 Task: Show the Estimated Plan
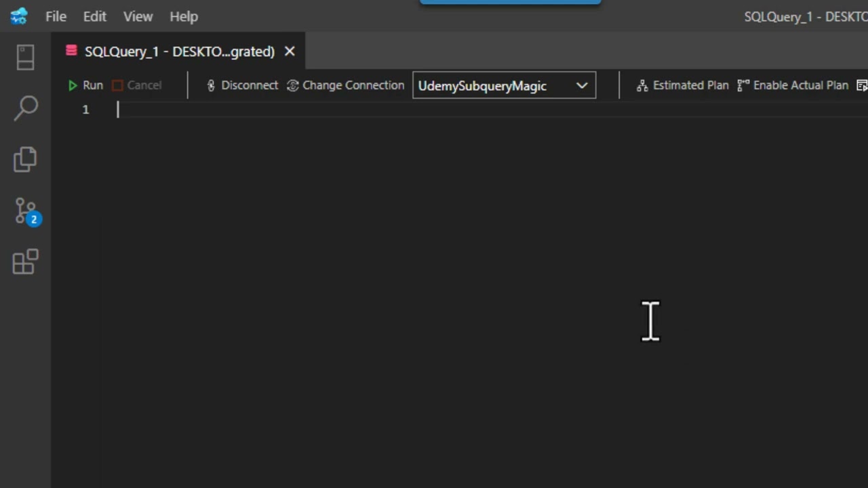(x=682, y=85)
